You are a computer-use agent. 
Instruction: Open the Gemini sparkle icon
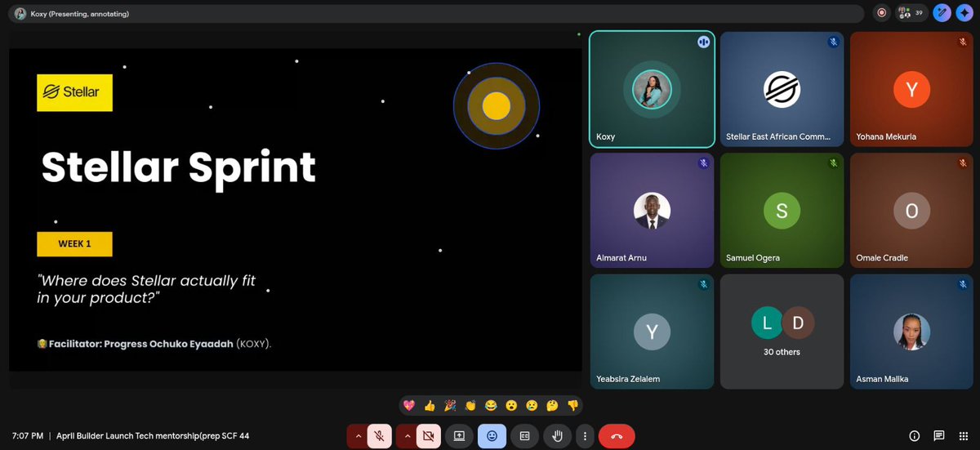pyautogui.click(x=965, y=13)
